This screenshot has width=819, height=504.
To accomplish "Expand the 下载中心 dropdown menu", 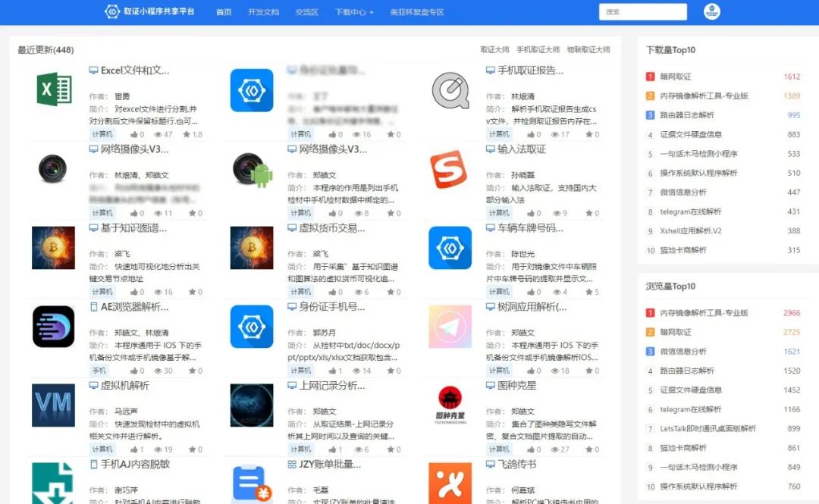I will point(354,12).
